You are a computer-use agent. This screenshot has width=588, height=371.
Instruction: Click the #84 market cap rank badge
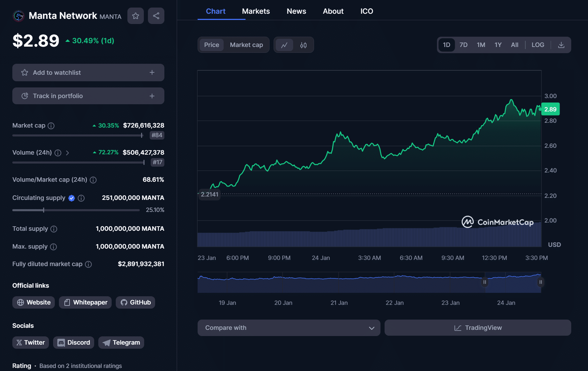point(157,135)
